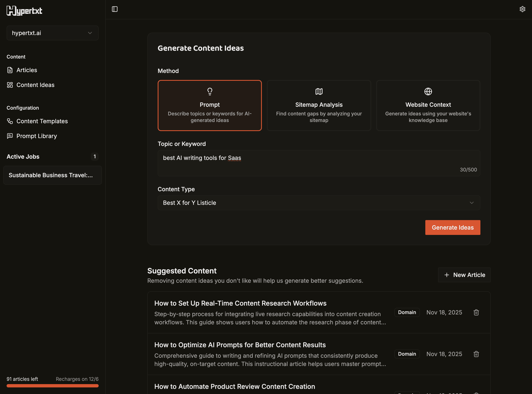Navigate to Articles in the sidebar

pos(26,70)
